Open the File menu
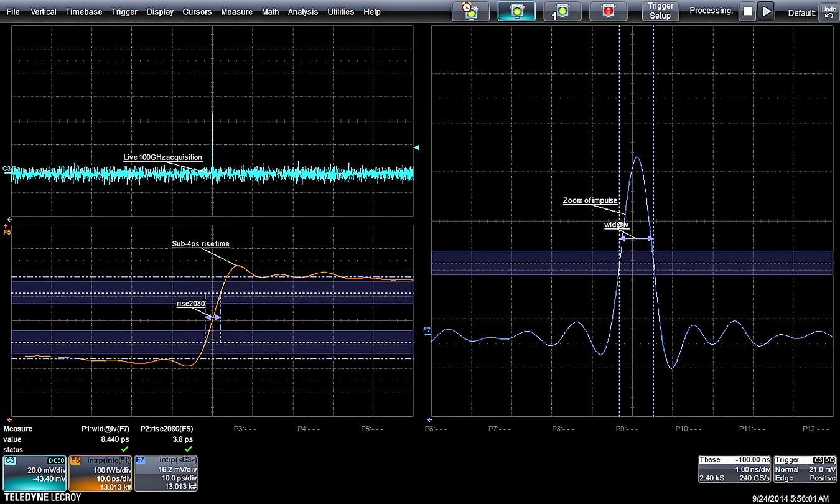This screenshot has width=840, height=504. coord(12,12)
